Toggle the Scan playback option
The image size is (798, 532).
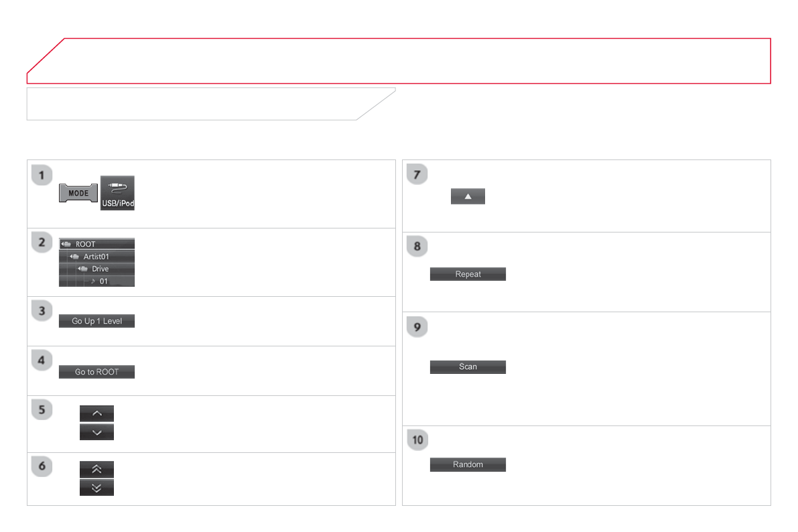click(468, 367)
